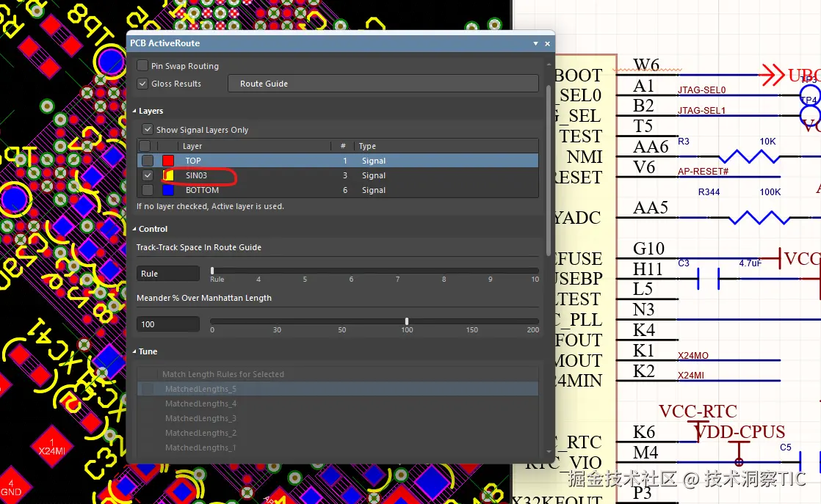Screen dimensions: 821x504
Task: Collapse the Layers section
Action: [x=134, y=111]
